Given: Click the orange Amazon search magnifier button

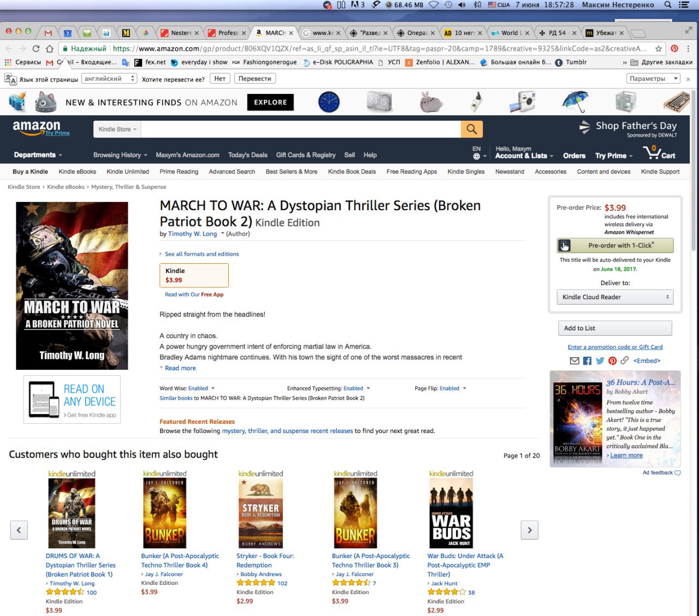Looking at the screenshot, I should [472, 129].
